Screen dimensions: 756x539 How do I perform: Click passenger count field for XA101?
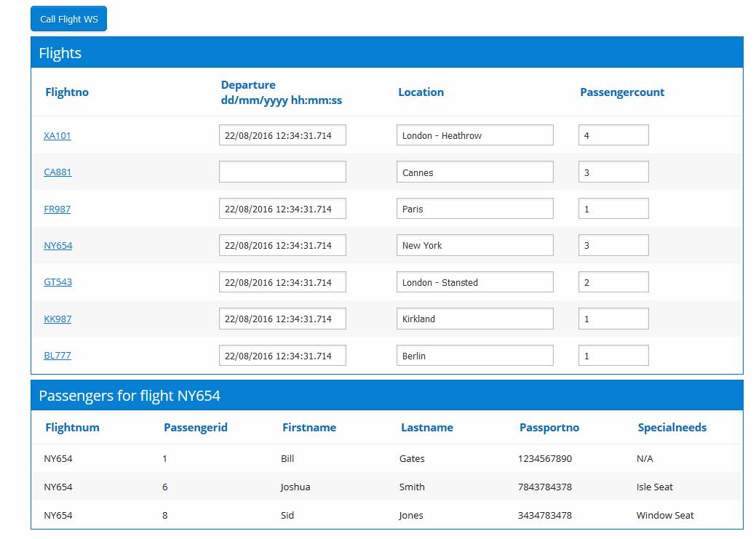pyautogui.click(x=613, y=136)
